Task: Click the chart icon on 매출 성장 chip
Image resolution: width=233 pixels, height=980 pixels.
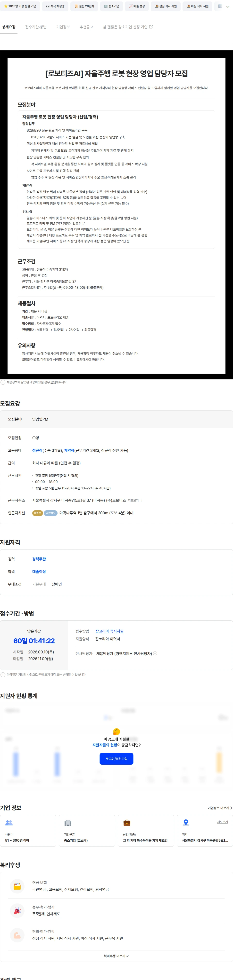Action: pos(131,7)
